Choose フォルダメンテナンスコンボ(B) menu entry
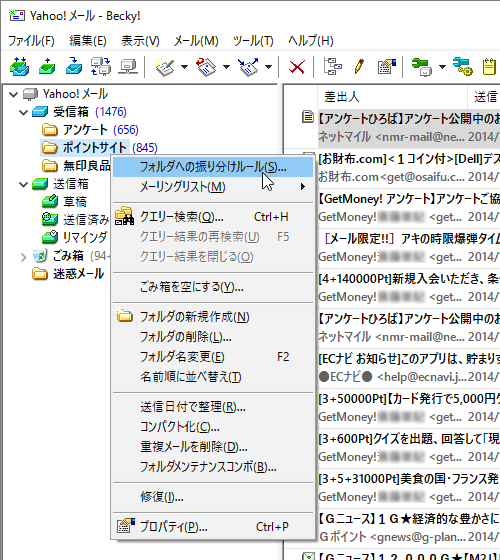 (x=213, y=467)
